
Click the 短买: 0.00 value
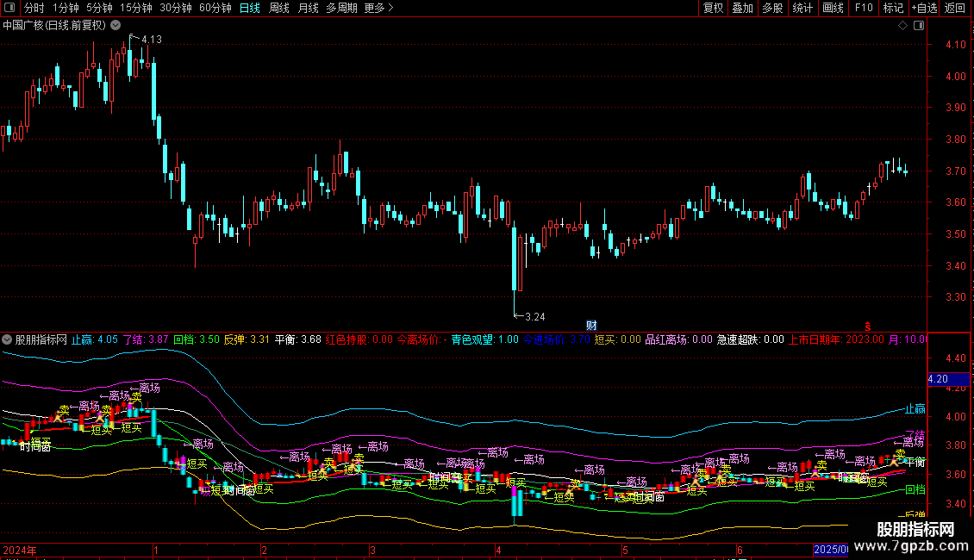click(617, 339)
